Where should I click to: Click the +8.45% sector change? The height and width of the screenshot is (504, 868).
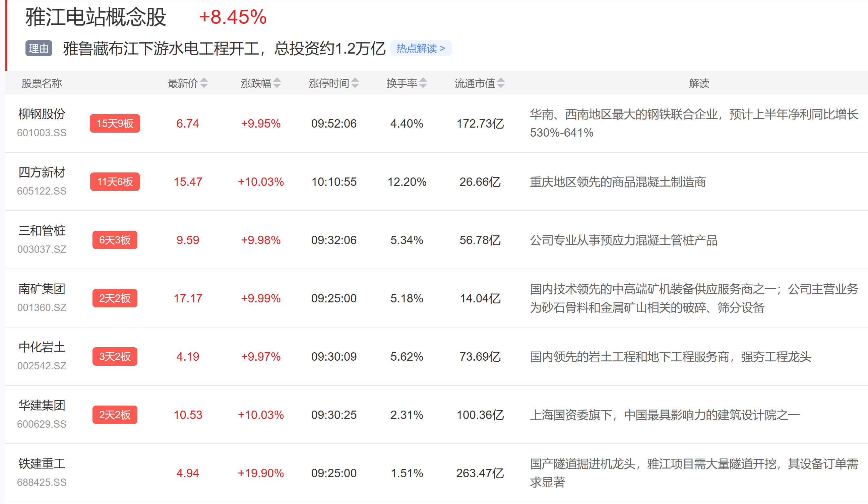tap(233, 17)
